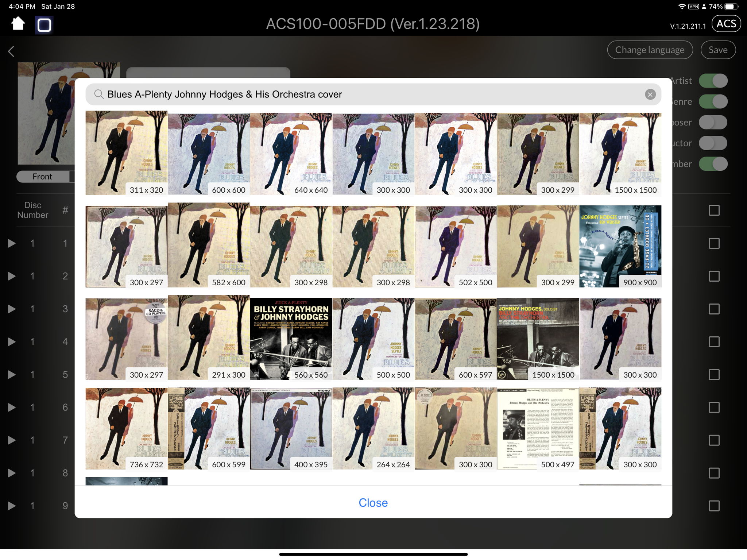Play track 5 using its triangle
This screenshot has height=560, width=747.
[12, 375]
